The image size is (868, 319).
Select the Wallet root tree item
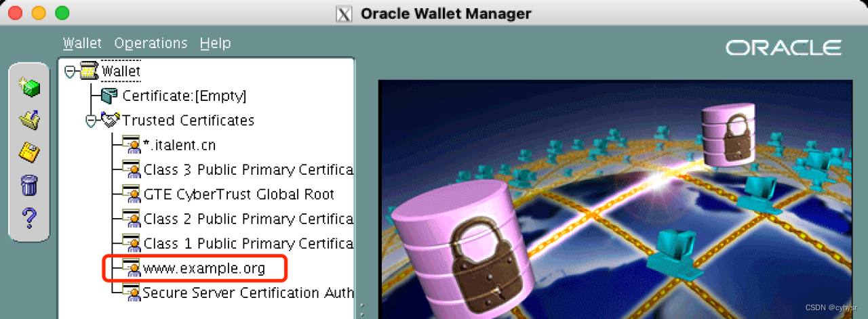[121, 71]
